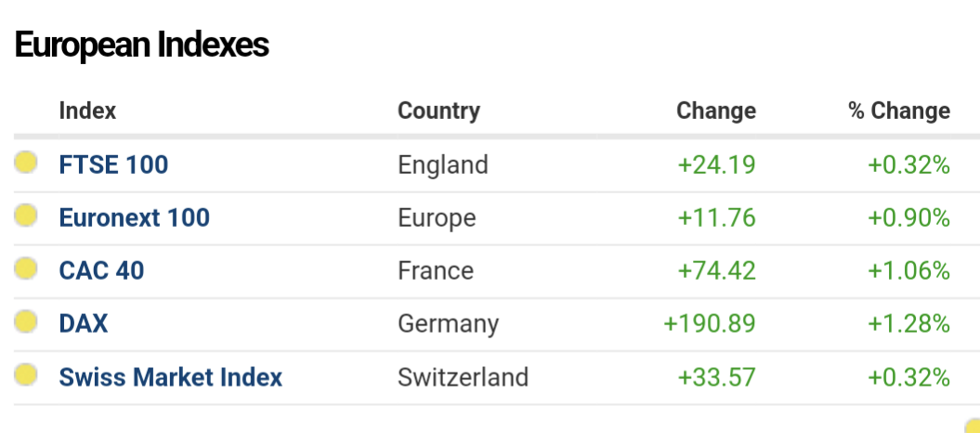Click the yellow dot next to Euronext 100
Screen dimensions: 980x433
click(x=26, y=216)
